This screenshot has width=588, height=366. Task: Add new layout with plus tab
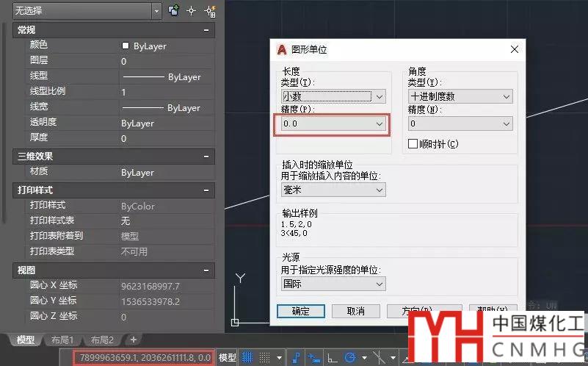pos(133,340)
